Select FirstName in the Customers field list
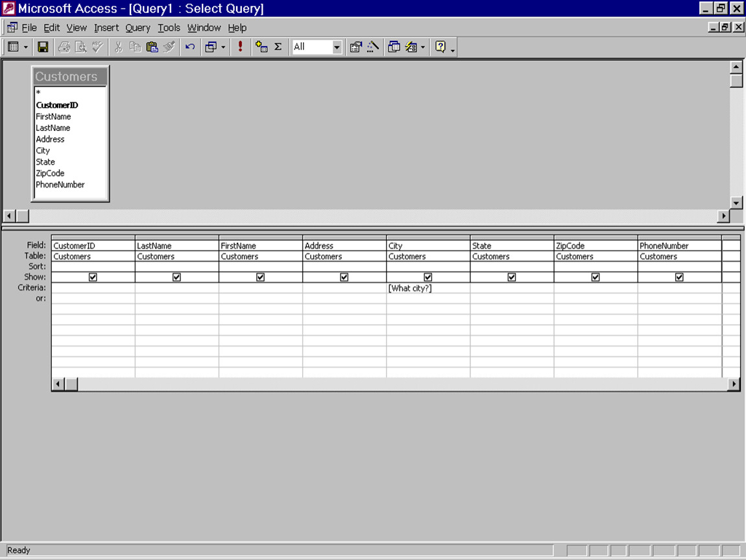The height and width of the screenshot is (560, 746). [70, 117]
